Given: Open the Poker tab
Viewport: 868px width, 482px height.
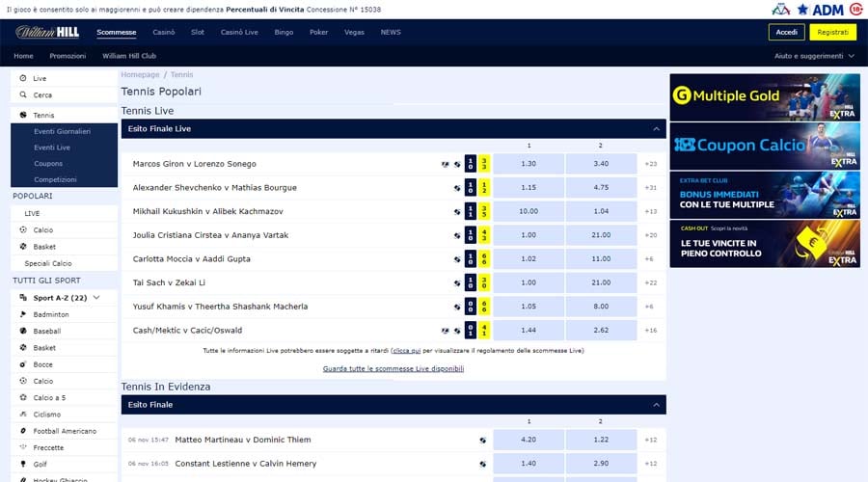Looking at the screenshot, I should click(319, 32).
